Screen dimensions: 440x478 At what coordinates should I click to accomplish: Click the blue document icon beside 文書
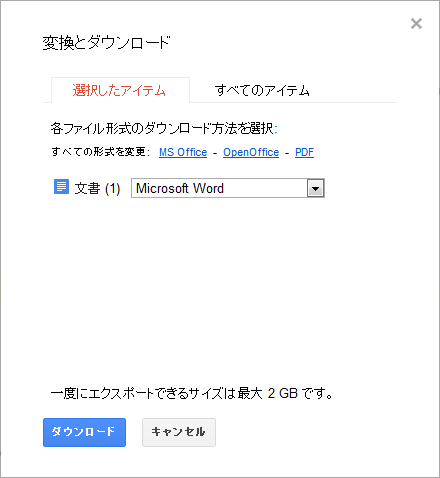pos(61,187)
